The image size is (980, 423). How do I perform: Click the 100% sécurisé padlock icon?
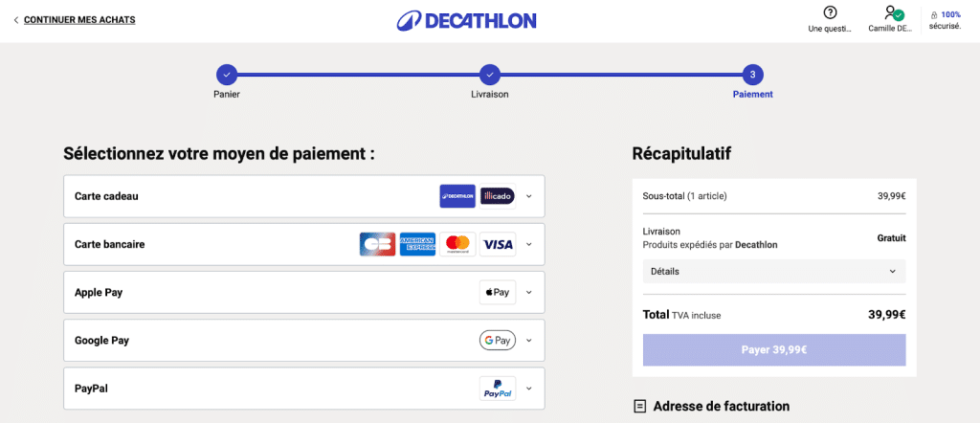(934, 15)
